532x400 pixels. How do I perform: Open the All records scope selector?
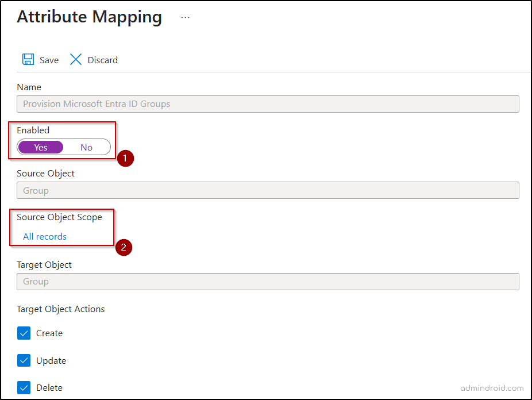tap(44, 236)
